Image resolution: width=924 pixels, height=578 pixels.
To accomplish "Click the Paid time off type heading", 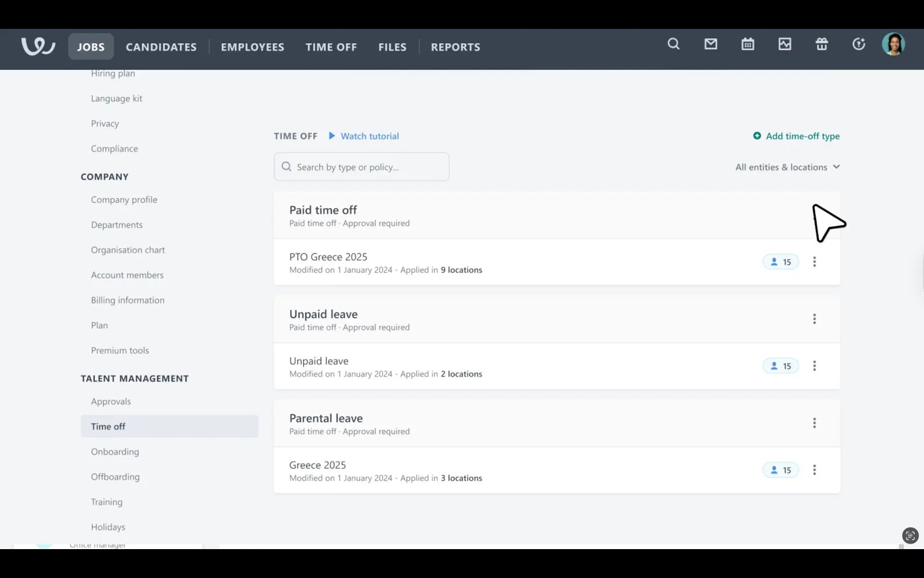I will pyautogui.click(x=323, y=210).
